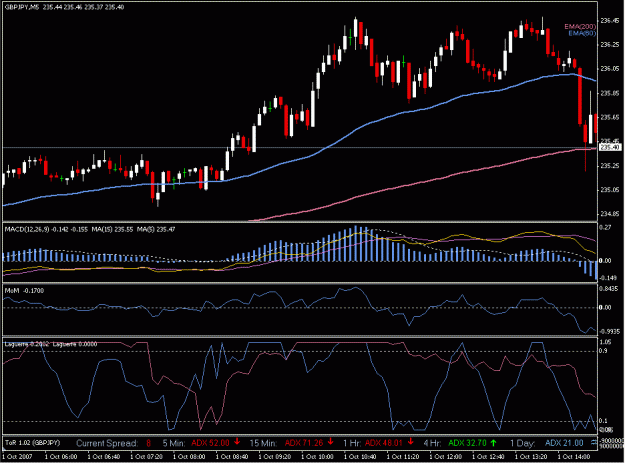The height and width of the screenshot is (463, 625).
Task: Click the 235.05 price axis value
Action: (610, 190)
